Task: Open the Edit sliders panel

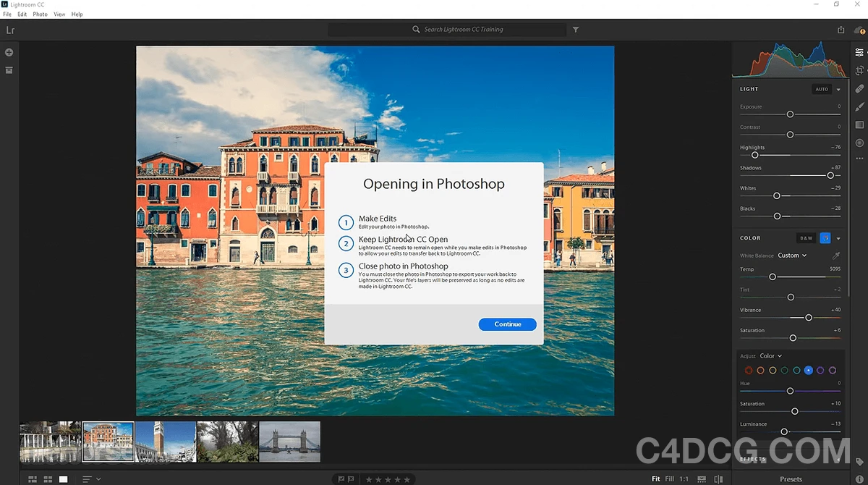Action: click(859, 52)
